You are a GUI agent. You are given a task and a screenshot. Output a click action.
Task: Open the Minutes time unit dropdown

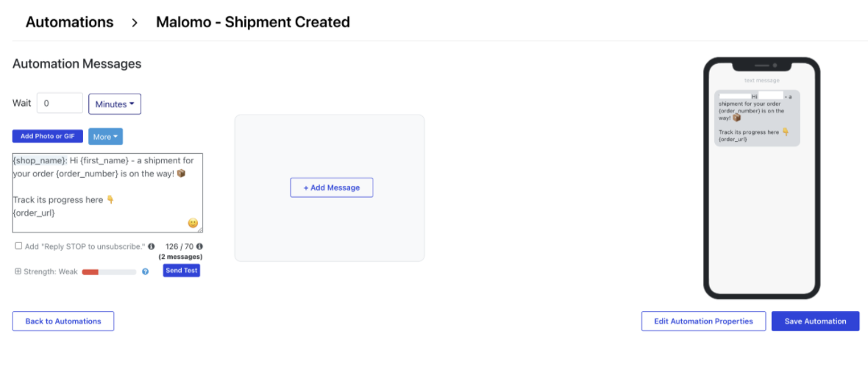click(x=115, y=104)
